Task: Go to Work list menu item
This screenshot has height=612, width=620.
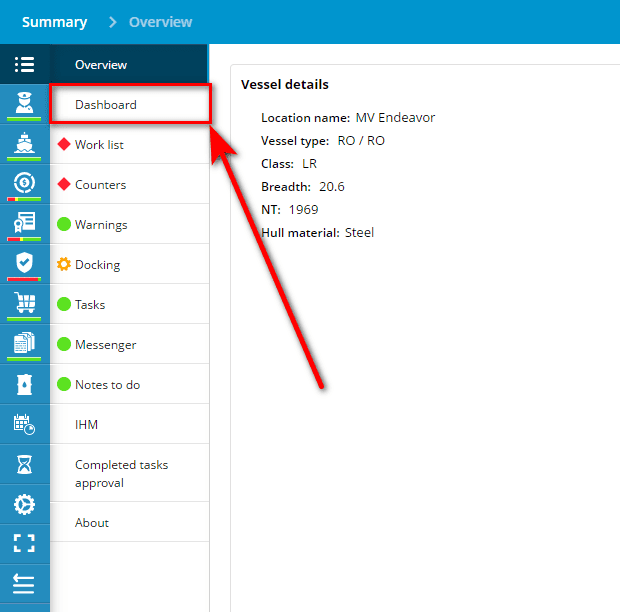Action: (99, 145)
